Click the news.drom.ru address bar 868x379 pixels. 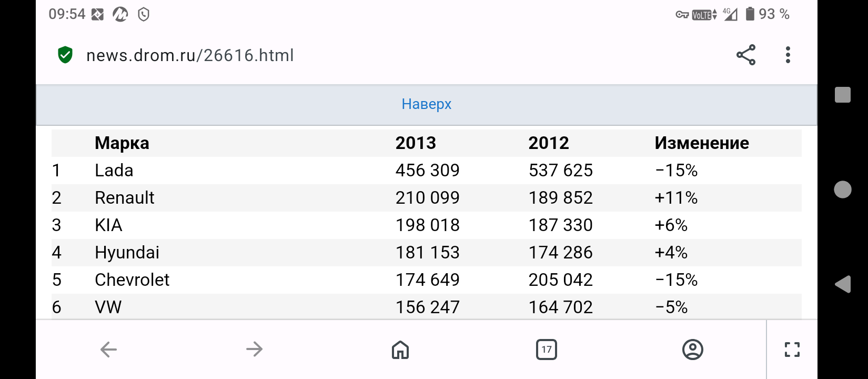[x=190, y=55]
